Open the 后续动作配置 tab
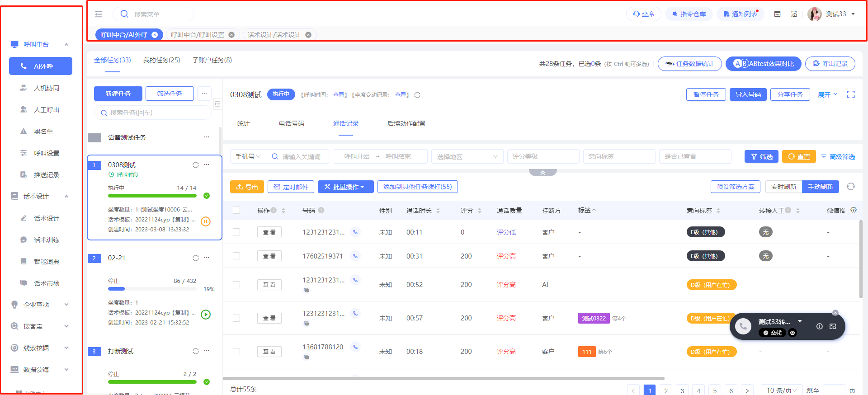The height and width of the screenshot is (395, 868). (406, 123)
